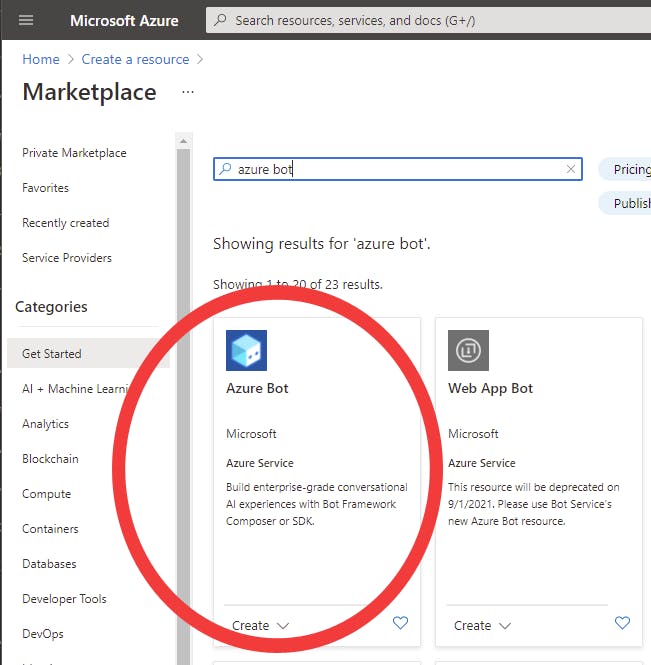Click the Web App Bot icon

(468, 350)
